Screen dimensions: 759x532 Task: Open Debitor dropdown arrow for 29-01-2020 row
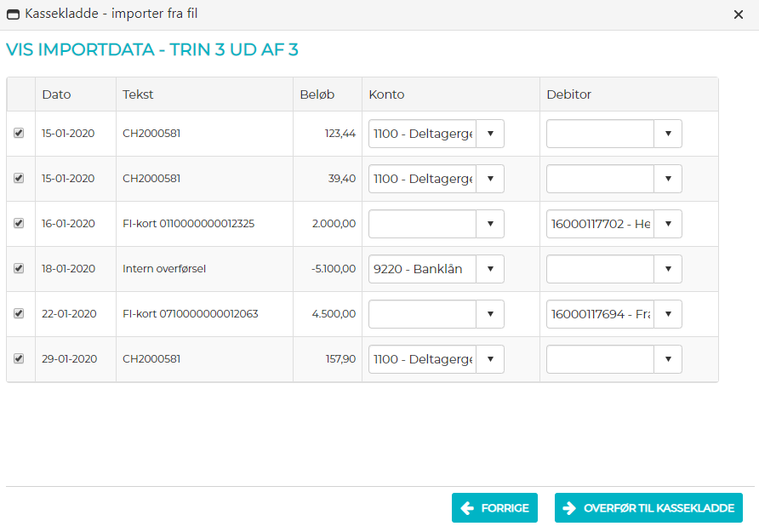[x=668, y=359]
